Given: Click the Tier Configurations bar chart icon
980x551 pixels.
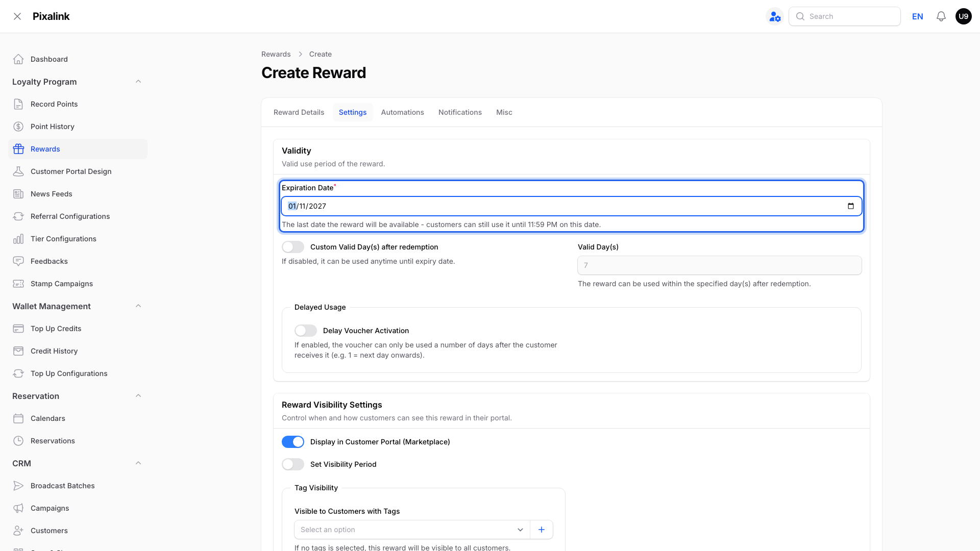Looking at the screenshot, I should 18,239.
